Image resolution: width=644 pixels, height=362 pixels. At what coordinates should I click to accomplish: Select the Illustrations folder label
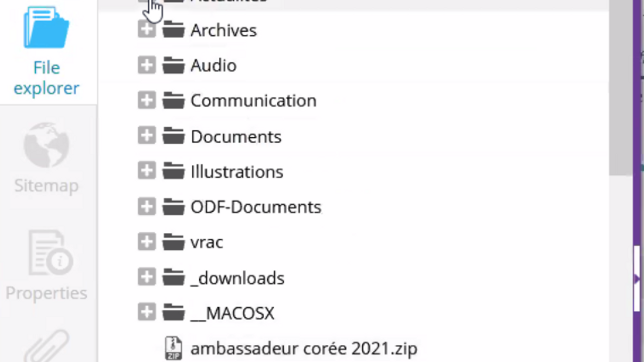[x=236, y=172]
